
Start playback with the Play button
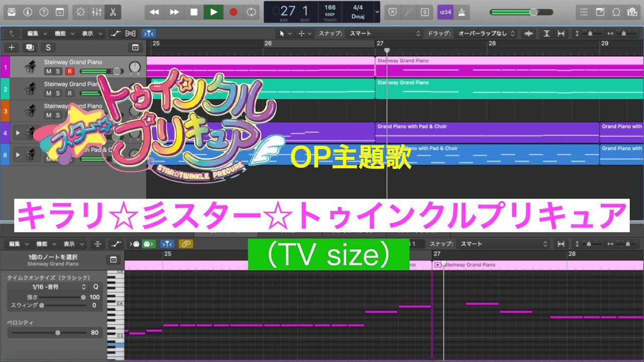pyautogui.click(x=214, y=12)
